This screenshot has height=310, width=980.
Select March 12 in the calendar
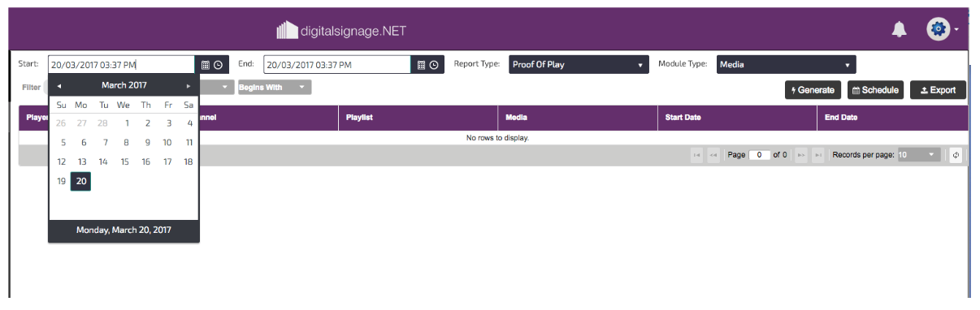[61, 162]
